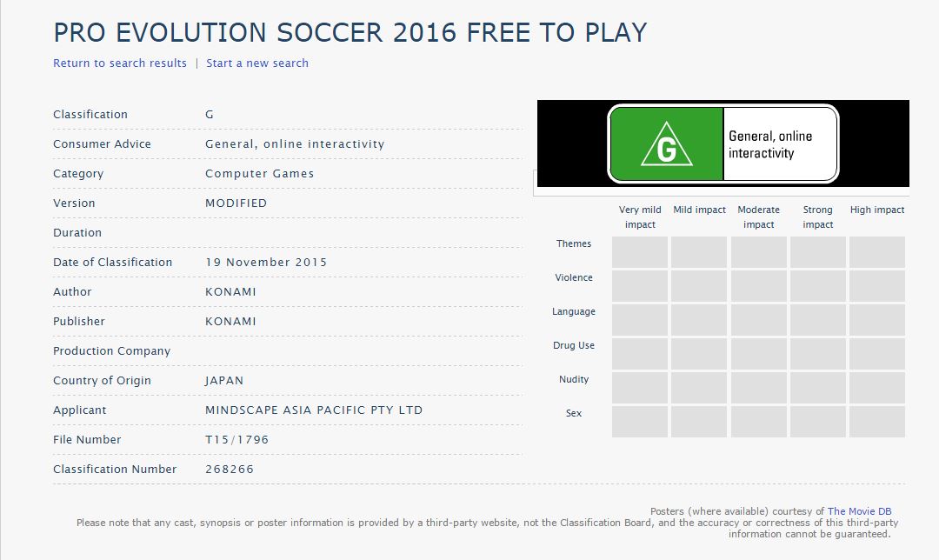Image resolution: width=939 pixels, height=560 pixels.
Task: Click the KONAMI author value
Action: 230,291
